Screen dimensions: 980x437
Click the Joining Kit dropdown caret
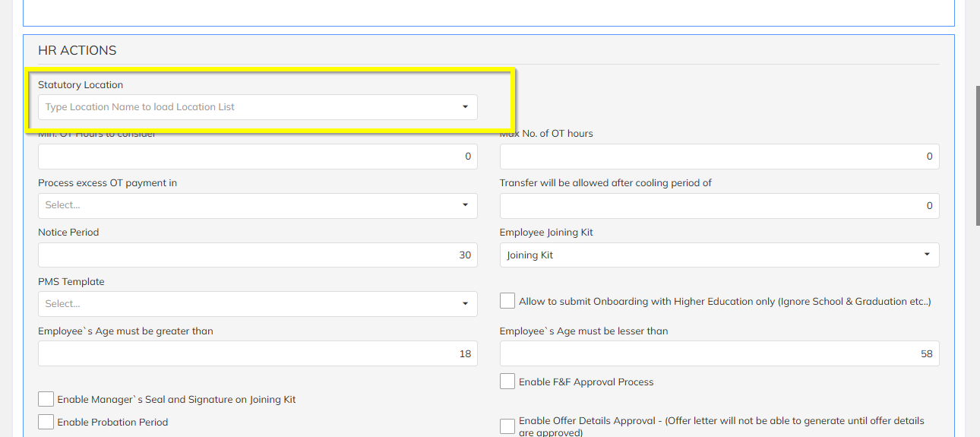[927, 255]
